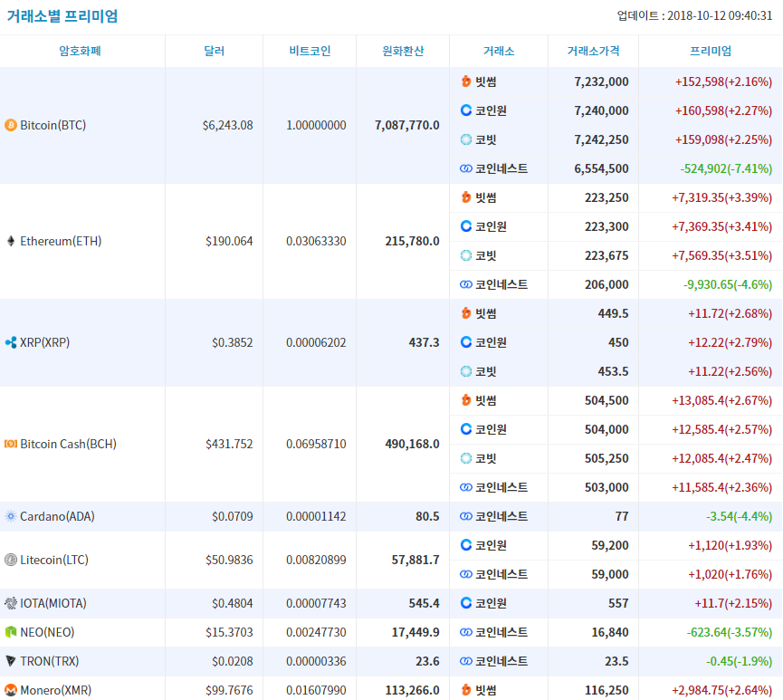The height and width of the screenshot is (700, 783).
Task: Click the 코빗 icon in the Ethereum group
Action: coord(466,255)
